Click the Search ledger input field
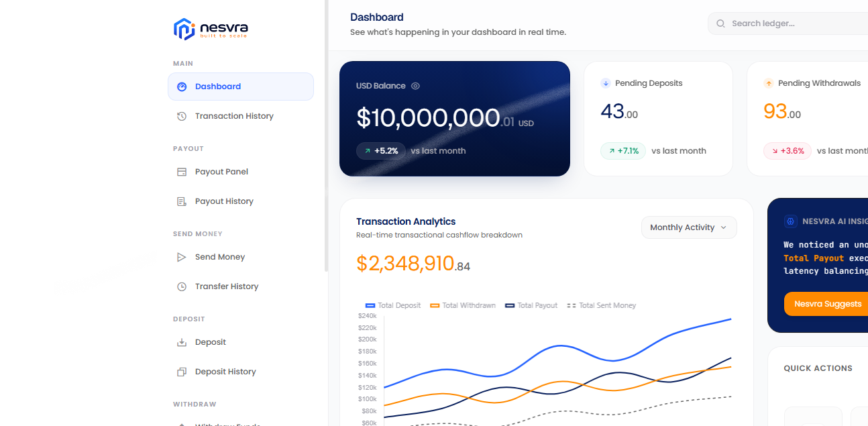The width and height of the screenshot is (868, 426). (x=788, y=23)
